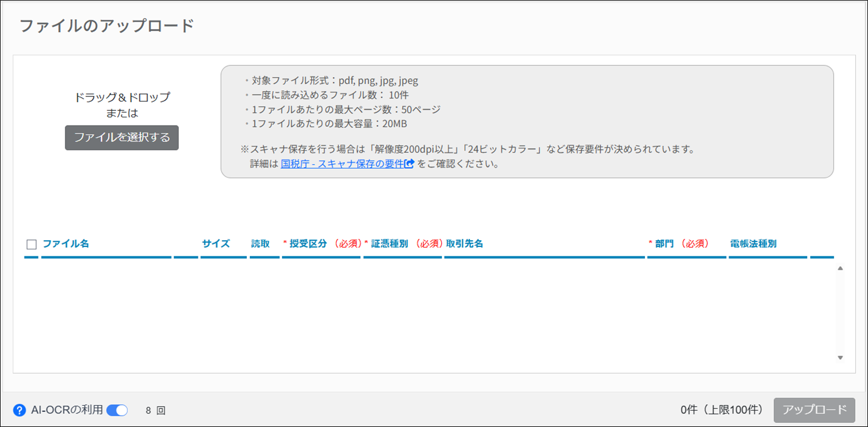This screenshot has width=868, height=427.
Task: Select the 取引先名 column header
Action: tap(465, 244)
